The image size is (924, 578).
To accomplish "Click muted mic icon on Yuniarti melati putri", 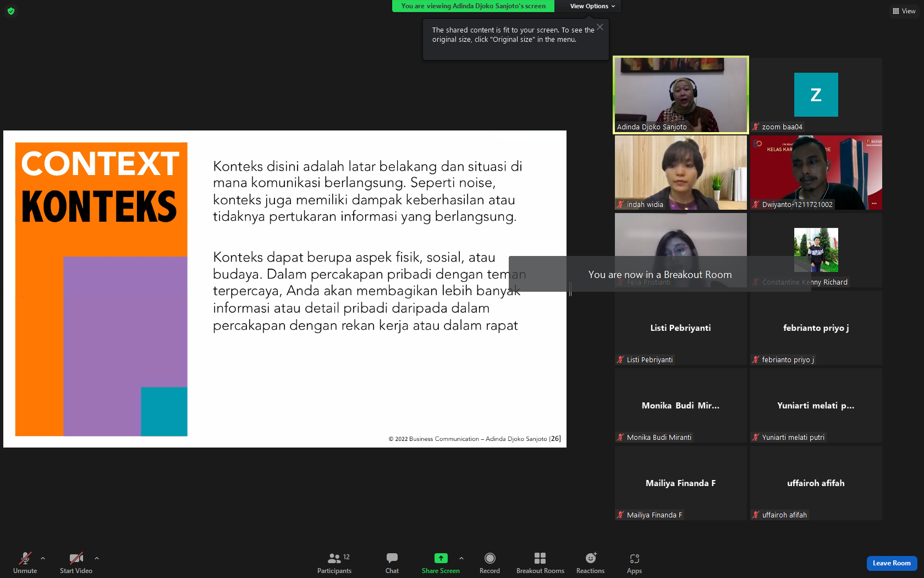I will click(x=756, y=438).
